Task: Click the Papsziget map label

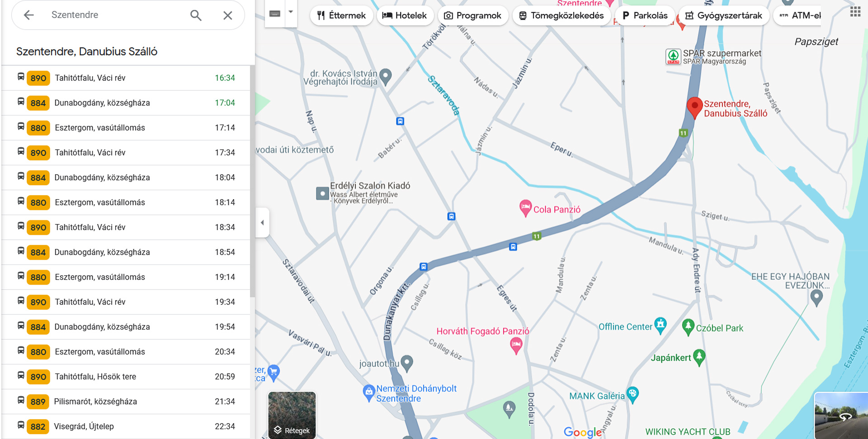Action: [816, 42]
